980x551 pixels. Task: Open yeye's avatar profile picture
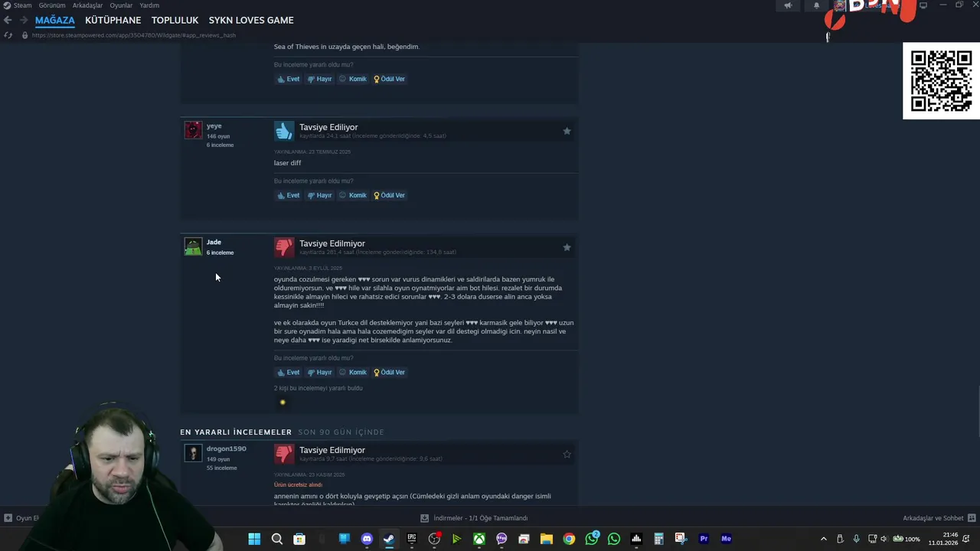[x=193, y=130]
